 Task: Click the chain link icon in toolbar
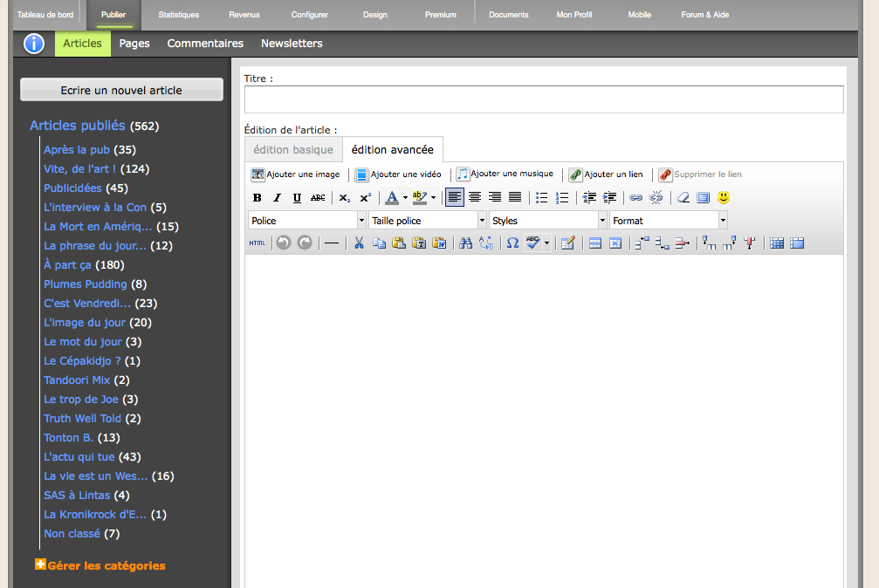pos(635,197)
